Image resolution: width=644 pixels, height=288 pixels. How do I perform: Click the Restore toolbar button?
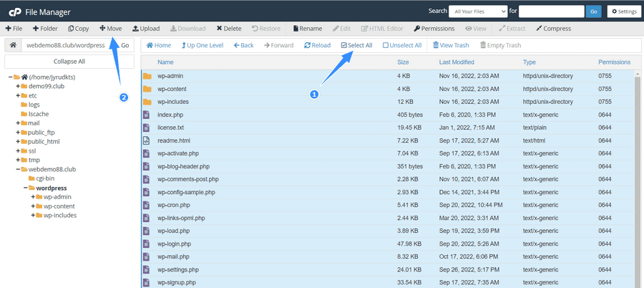click(x=266, y=29)
